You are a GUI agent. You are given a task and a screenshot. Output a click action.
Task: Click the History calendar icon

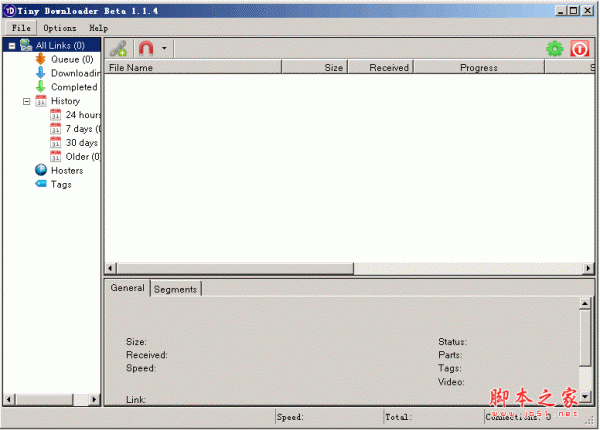tap(41, 101)
